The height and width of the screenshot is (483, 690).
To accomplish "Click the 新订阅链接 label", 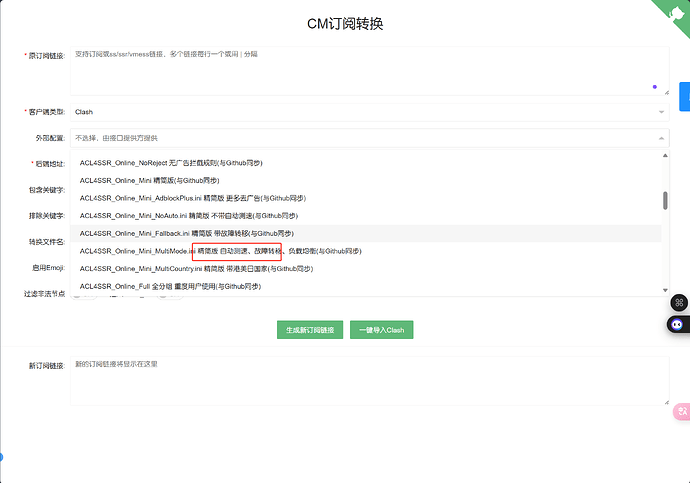I will 47,366.
